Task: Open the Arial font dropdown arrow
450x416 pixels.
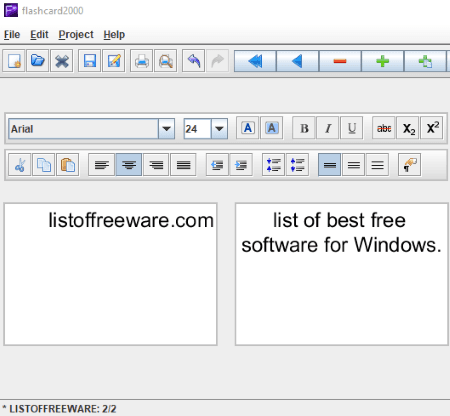Action: tap(166, 129)
